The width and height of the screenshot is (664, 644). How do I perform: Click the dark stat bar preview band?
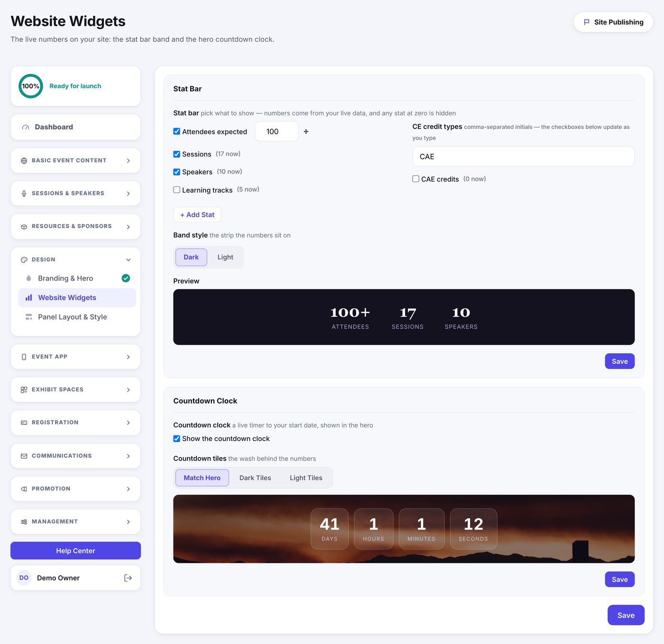404,317
